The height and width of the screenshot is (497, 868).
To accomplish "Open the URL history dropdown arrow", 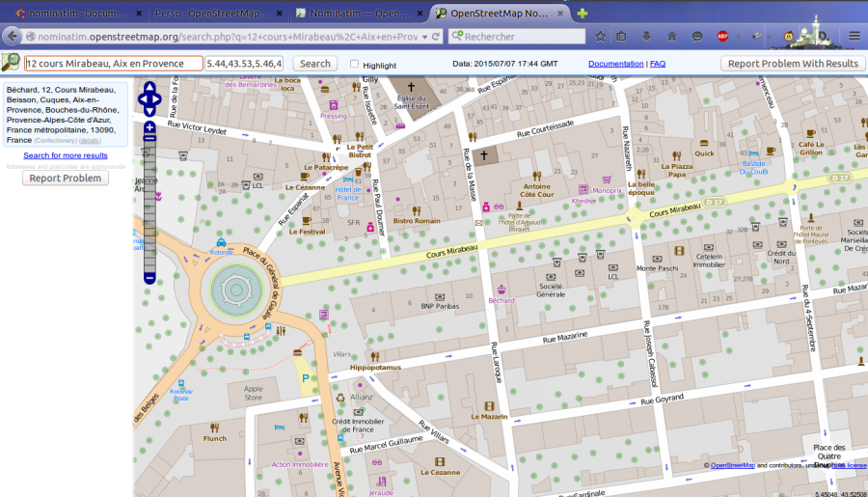I will (424, 37).
